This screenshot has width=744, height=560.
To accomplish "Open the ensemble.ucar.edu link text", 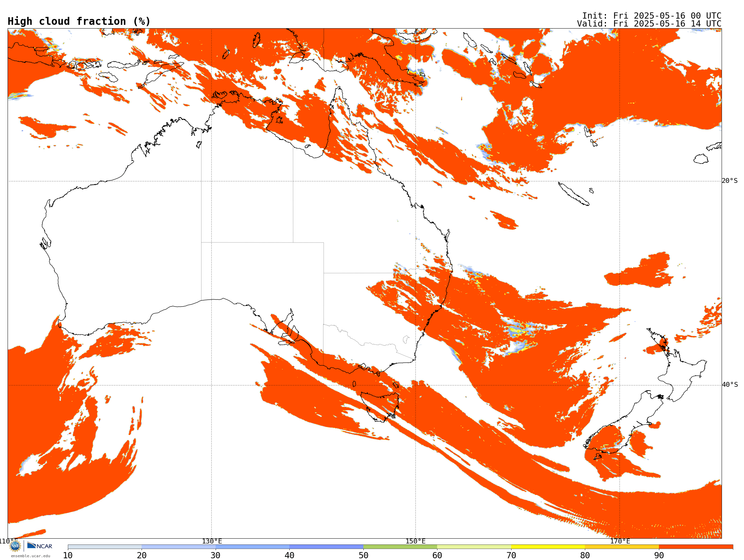I will pyautogui.click(x=31, y=556).
